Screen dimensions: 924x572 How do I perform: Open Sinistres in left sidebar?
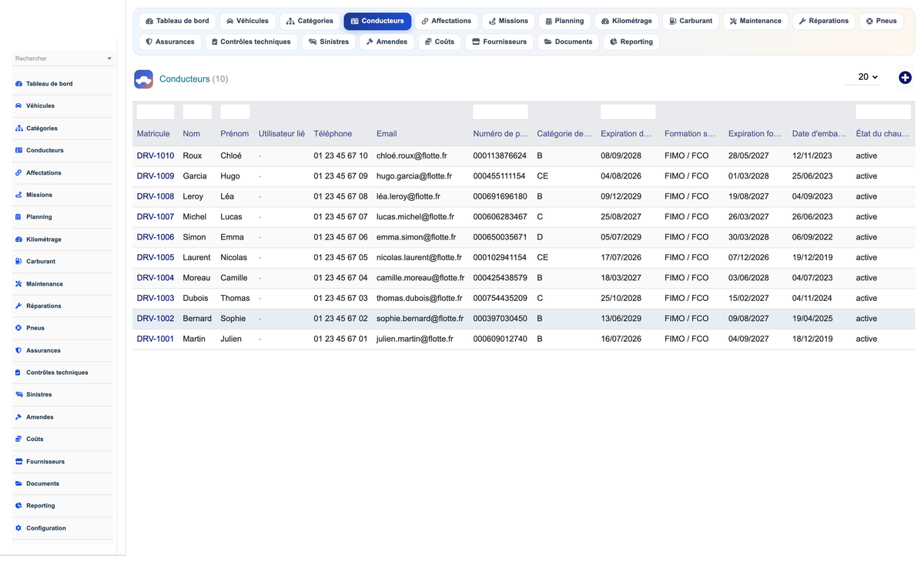(x=62, y=395)
